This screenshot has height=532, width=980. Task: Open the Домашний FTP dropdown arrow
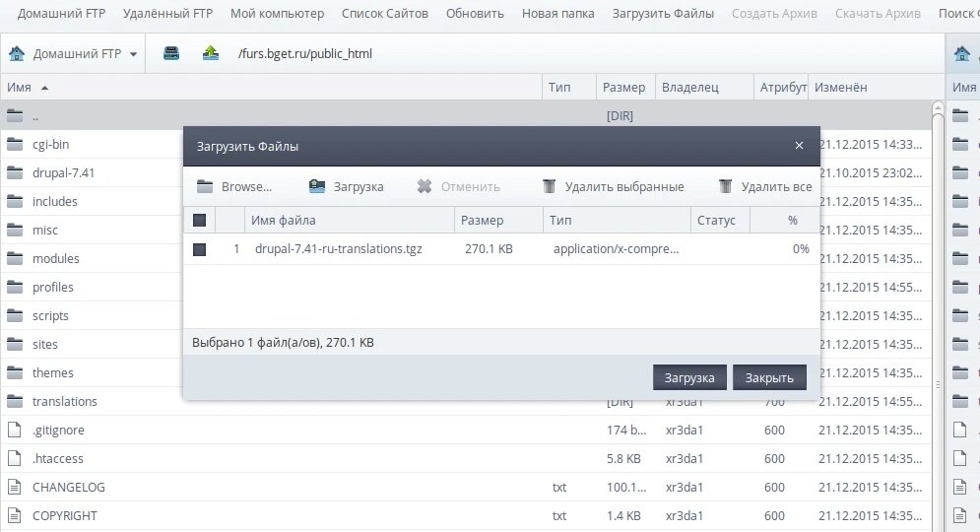(133, 54)
